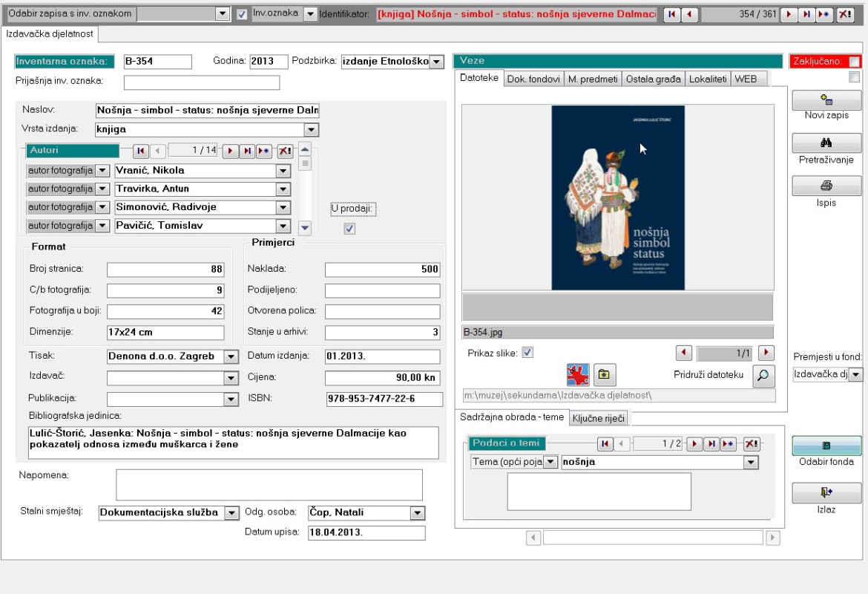
Task: Jump to last record in top navigator
Action: point(806,14)
